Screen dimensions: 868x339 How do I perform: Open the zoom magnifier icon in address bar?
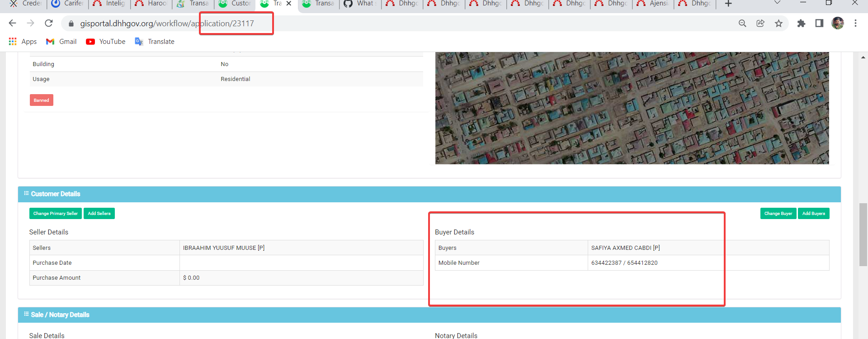[742, 23]
